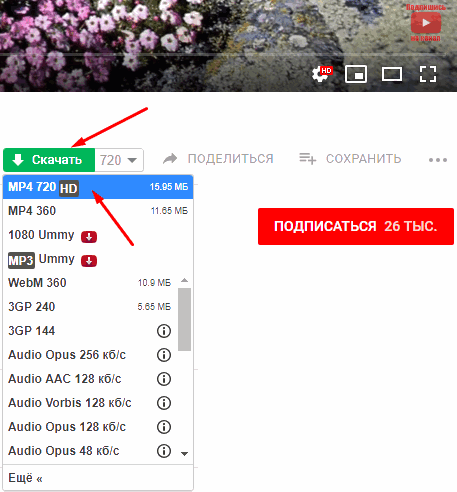Enable theater mode view
This screenshot has height=492, width=457.
392,74
